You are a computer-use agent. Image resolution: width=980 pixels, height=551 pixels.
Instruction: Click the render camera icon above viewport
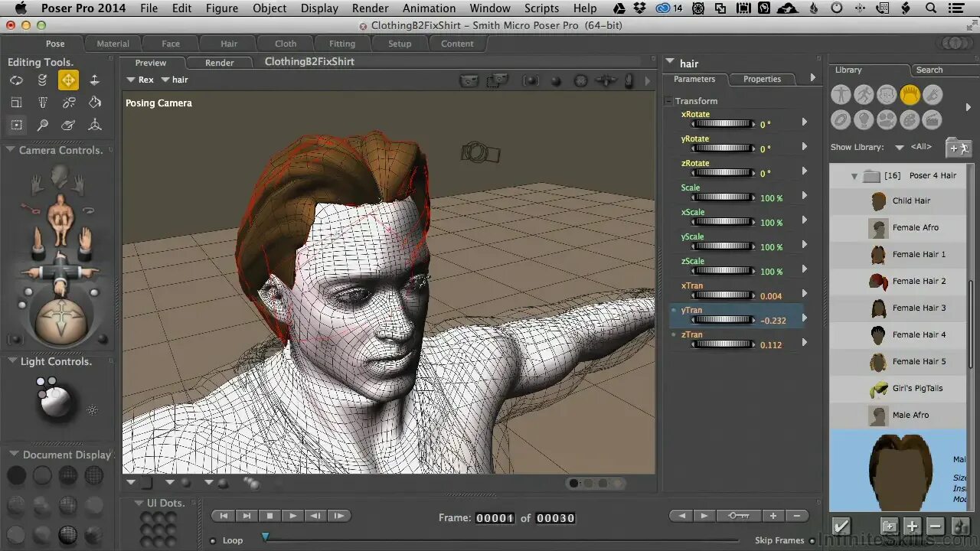pyautogui.click(x=469, y=80)
